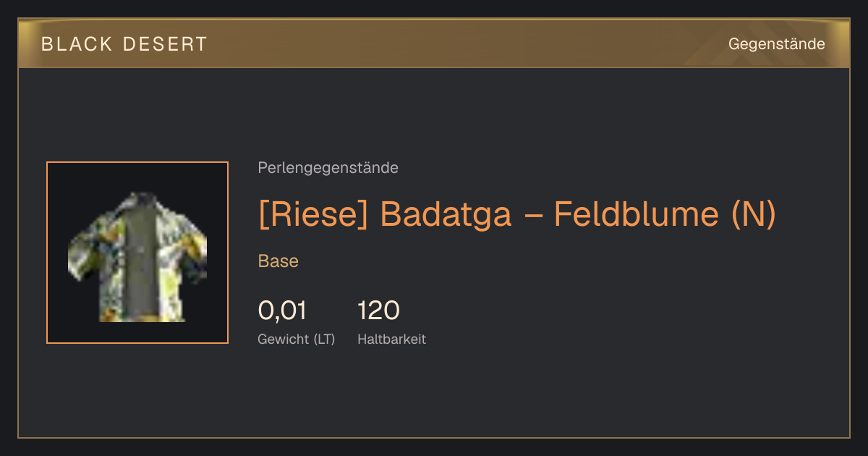This screenshot has height=456, width=868.
Task: Click the Haltbarkeit label
Action: 392,339
